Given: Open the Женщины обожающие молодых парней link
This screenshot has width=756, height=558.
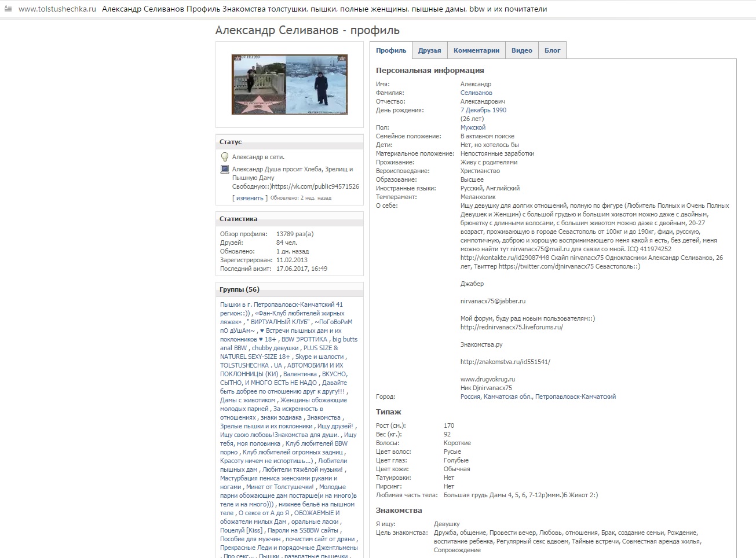Looking at the screenshot, I should pyautogui.click(x=283, y=404).
